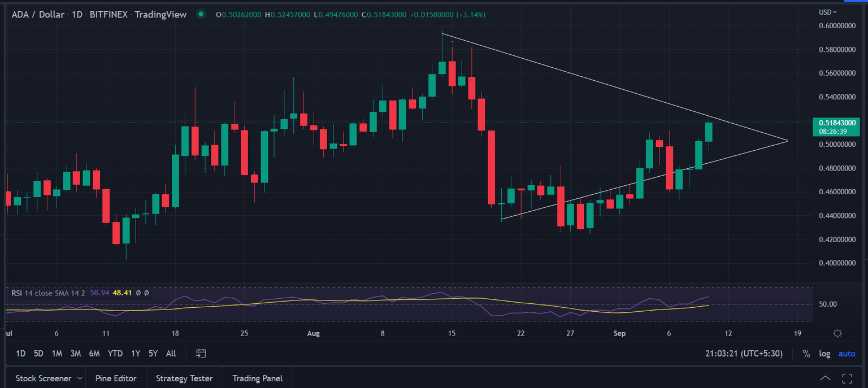
Task: Enable the auto scale option
Action: 847,354
